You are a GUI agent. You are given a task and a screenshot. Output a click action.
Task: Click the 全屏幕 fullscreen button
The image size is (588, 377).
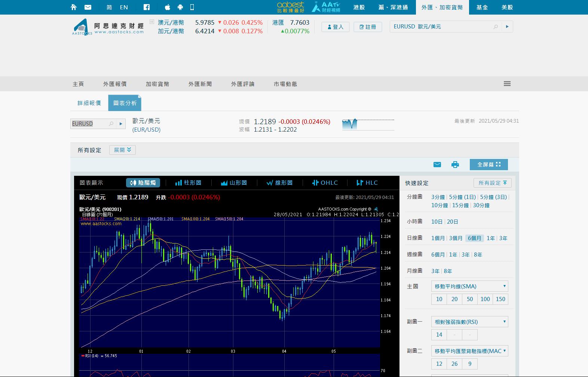pos(489,165)
